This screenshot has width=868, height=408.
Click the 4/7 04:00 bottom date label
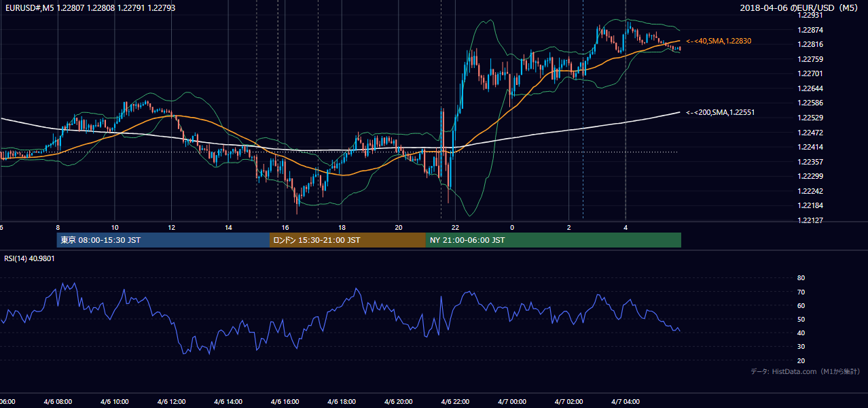coord(626,402)
